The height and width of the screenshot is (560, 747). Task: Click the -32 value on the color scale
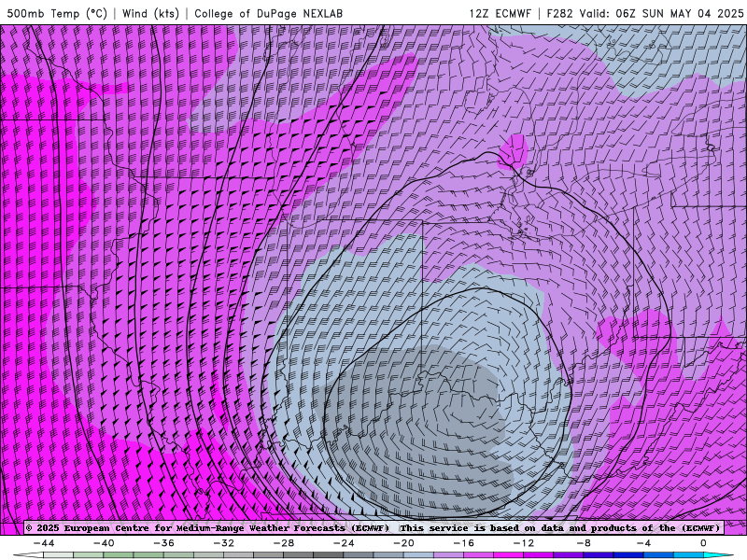[224, 543]
